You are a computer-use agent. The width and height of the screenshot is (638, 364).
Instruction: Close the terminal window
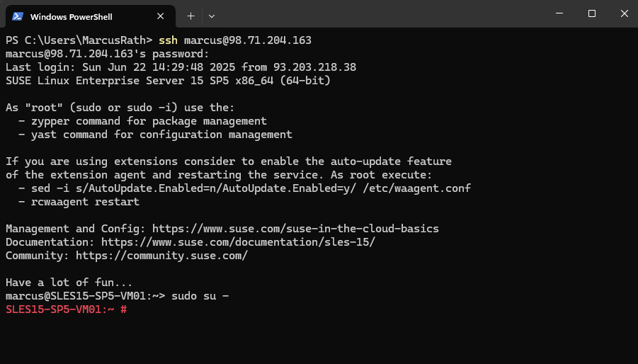tap(624, 13)
